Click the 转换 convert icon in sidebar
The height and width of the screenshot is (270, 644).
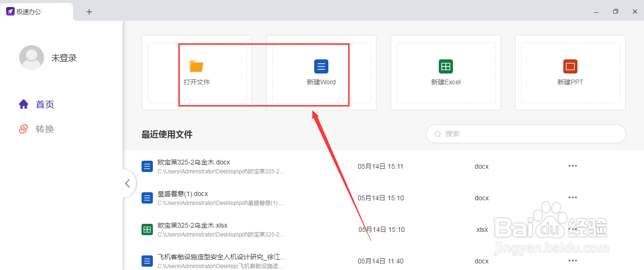(24, 129)
